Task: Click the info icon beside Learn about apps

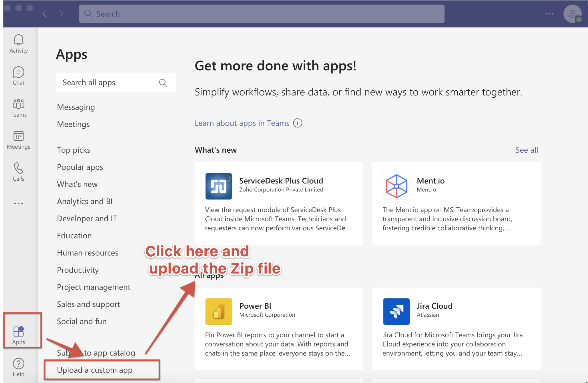Action: tap(298, 123)
